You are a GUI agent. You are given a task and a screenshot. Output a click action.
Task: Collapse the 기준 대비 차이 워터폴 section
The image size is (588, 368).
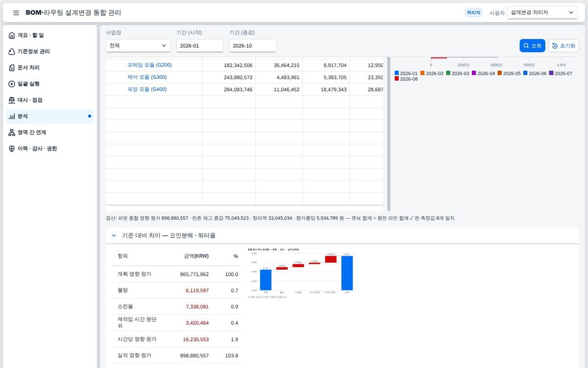[114, 236]
